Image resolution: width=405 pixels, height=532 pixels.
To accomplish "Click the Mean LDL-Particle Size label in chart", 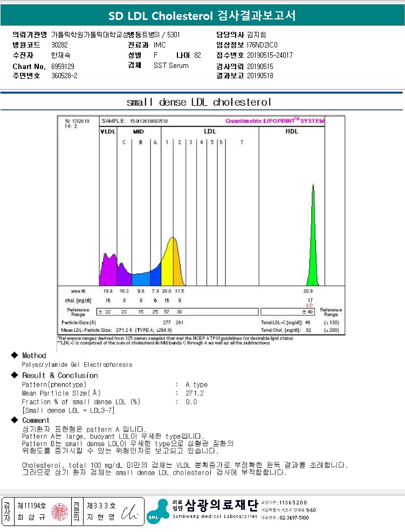I will (86, 330).
